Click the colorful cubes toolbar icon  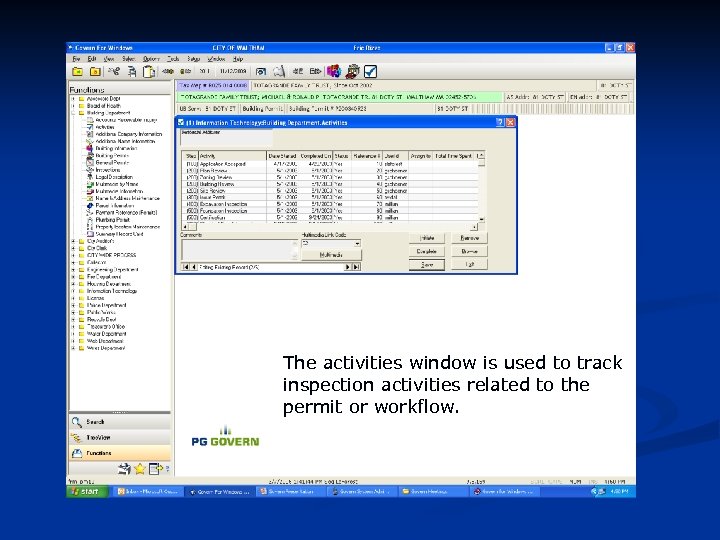tap(334, 72)
